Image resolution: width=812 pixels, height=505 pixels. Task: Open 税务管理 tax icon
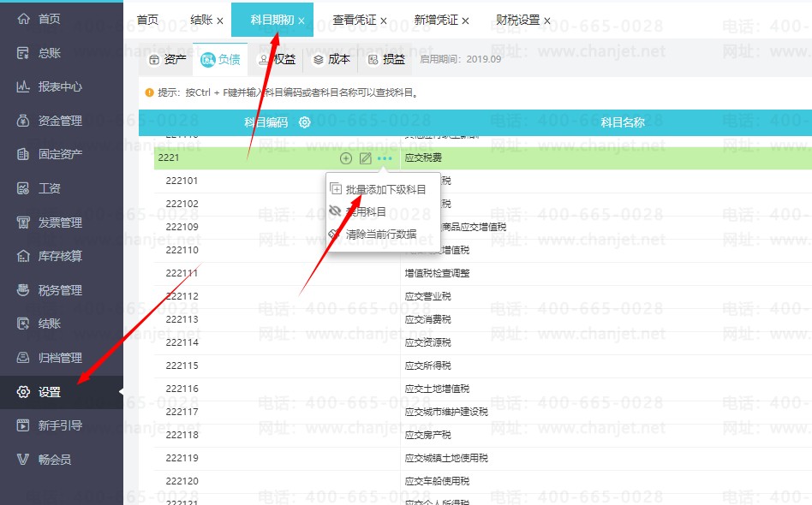pyautogui.click(x=23, y=290)
